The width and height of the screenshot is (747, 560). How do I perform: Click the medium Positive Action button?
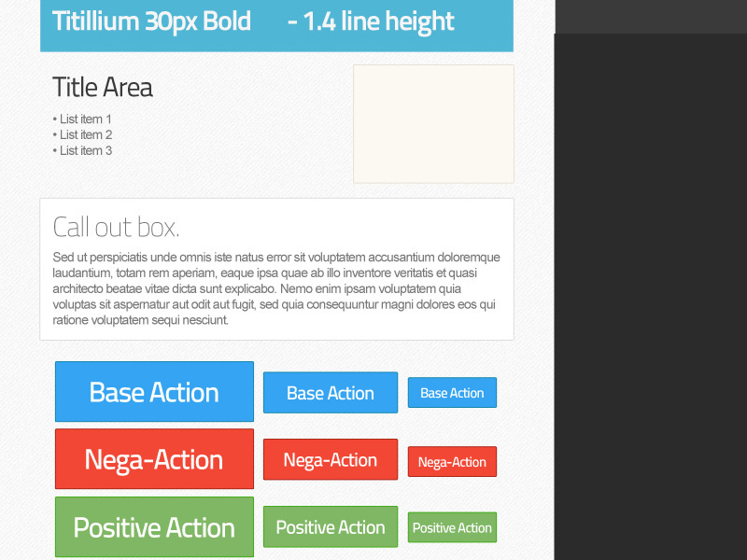click(x=330, y=526)
